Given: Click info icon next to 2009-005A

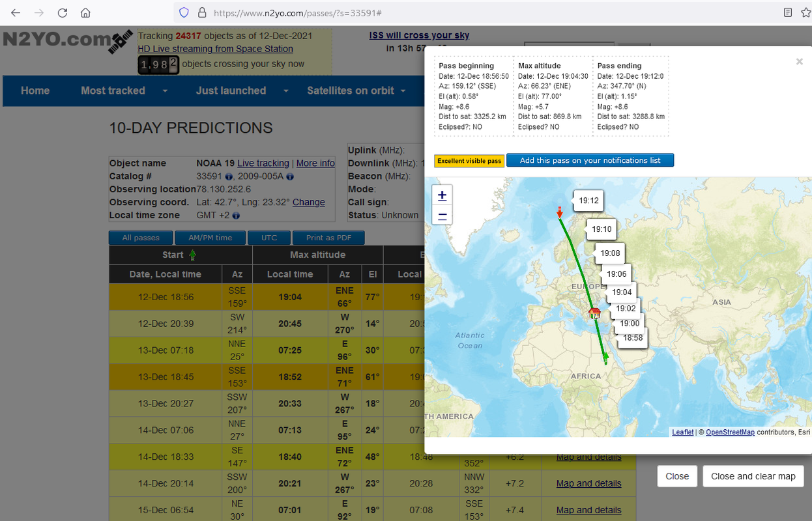Looking at the screenshot, I should tap(289, 176).
